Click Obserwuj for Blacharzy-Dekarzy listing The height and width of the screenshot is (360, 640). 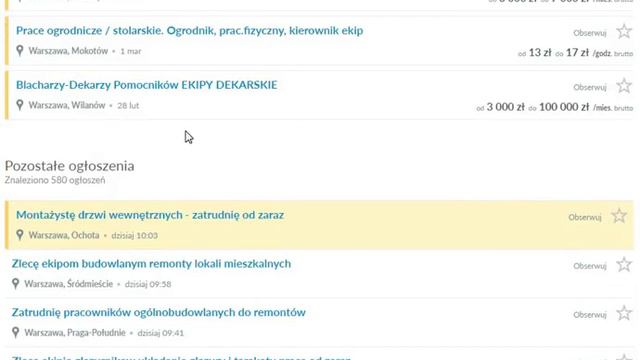(589, 87)
